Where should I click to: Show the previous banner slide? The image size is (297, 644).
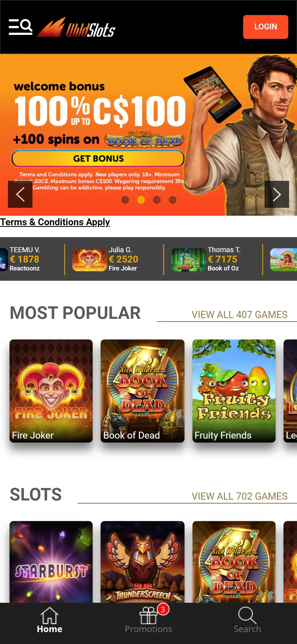click(x=20, y=194)
